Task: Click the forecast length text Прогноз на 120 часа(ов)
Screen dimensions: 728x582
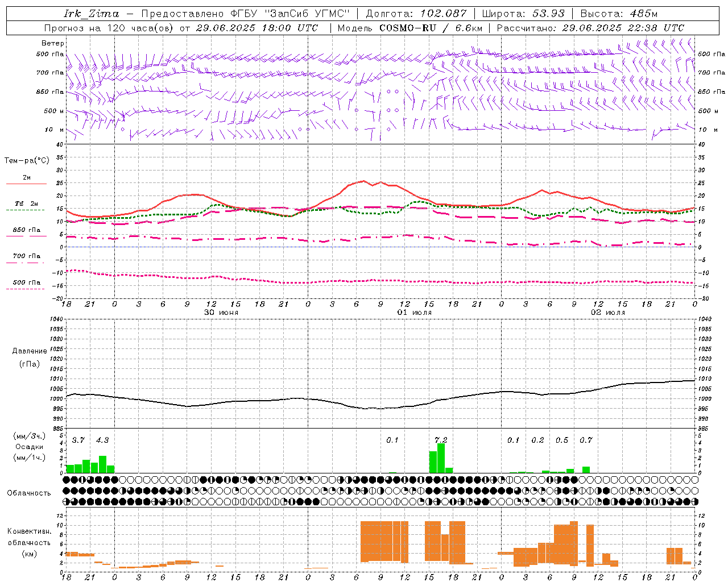Action: [110, 28]
